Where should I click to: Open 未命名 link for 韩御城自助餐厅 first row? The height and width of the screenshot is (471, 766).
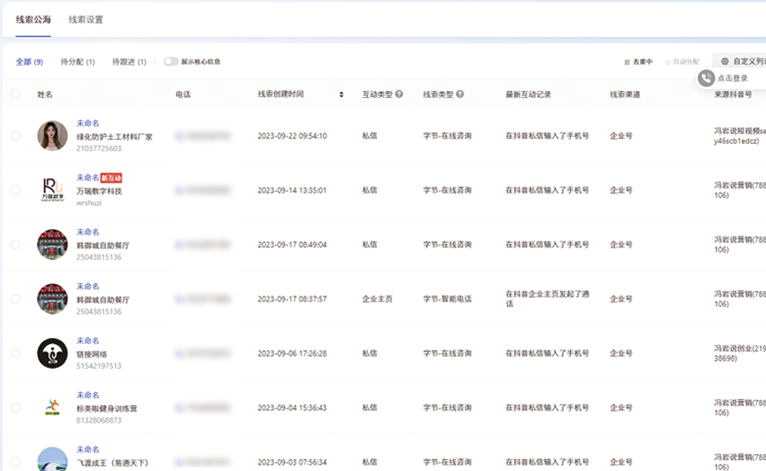pyautogui.click(x=88, y=232)
